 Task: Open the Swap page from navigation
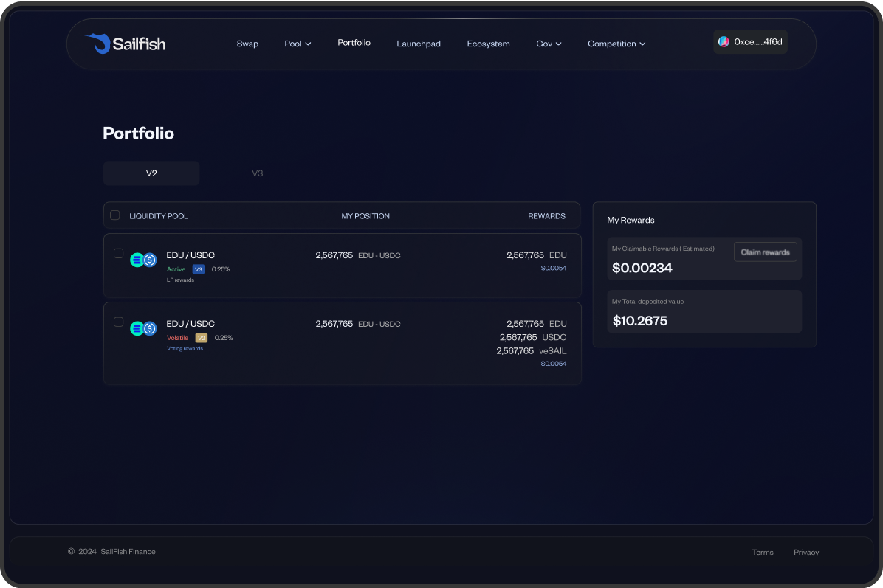[247, 44]
